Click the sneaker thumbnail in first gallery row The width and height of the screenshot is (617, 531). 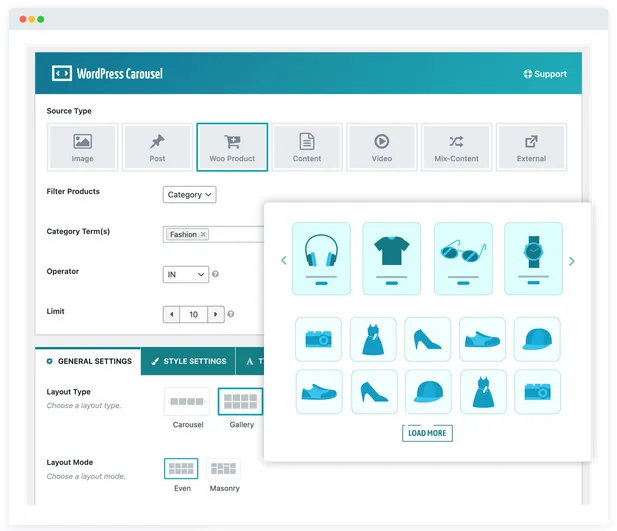coord(482,339)
